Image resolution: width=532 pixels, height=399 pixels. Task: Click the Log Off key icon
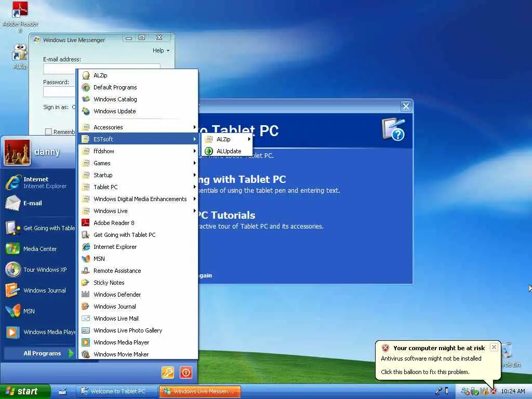pos(168,372)
